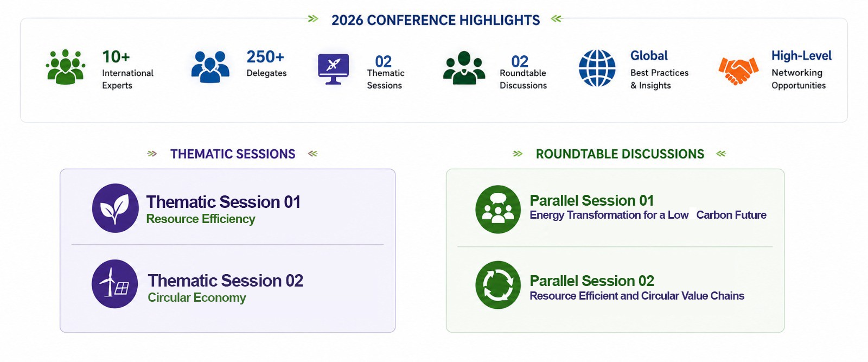Click the green recycling arrows Parallel Session 02 icon

[x=498, y=285]
